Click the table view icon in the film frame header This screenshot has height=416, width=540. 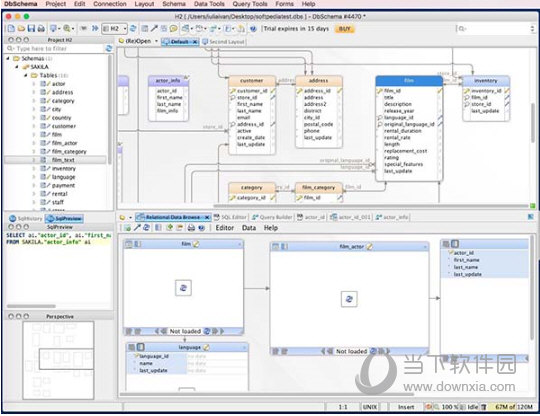[129, 244]
